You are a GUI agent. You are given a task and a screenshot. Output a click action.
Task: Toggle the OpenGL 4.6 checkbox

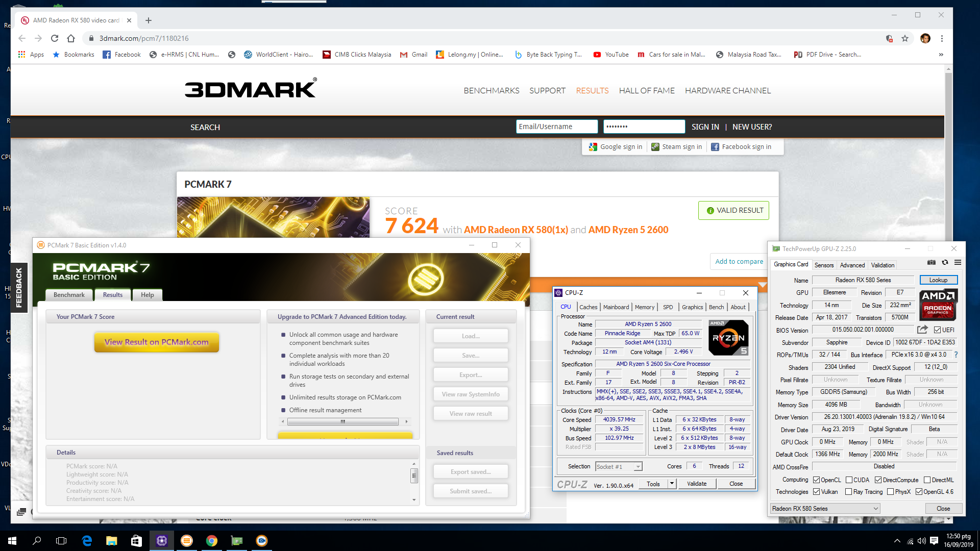coord(919,492)
